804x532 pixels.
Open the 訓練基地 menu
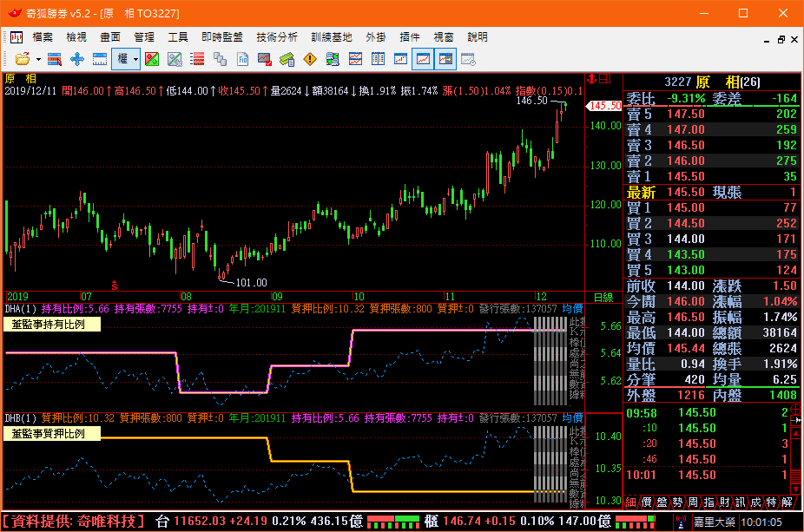(332, 37)
